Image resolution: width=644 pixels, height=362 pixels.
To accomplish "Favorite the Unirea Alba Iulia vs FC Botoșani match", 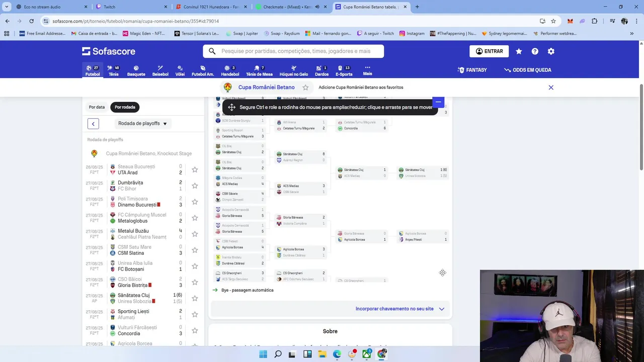I will pos(195,266).
